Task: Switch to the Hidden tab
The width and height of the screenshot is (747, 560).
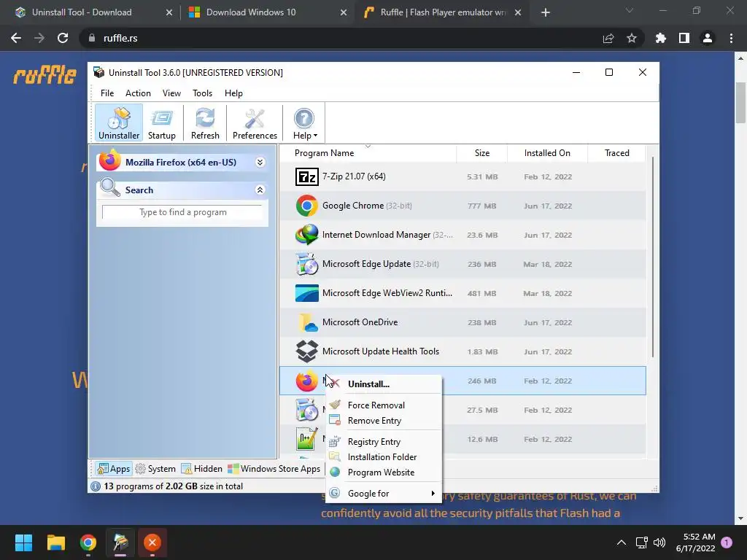Action: point(202,469)
